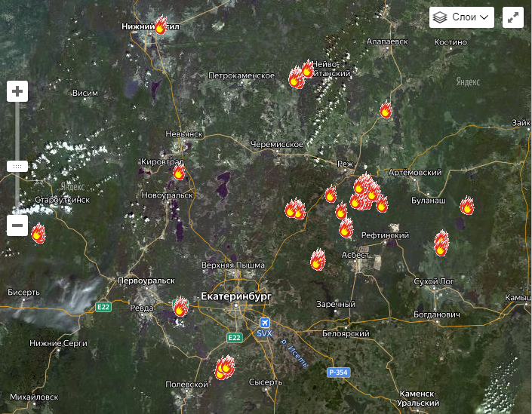This screenshot has height=414, width=532.
Task: Click the zoom out minus button
Action: click(18, 225)
